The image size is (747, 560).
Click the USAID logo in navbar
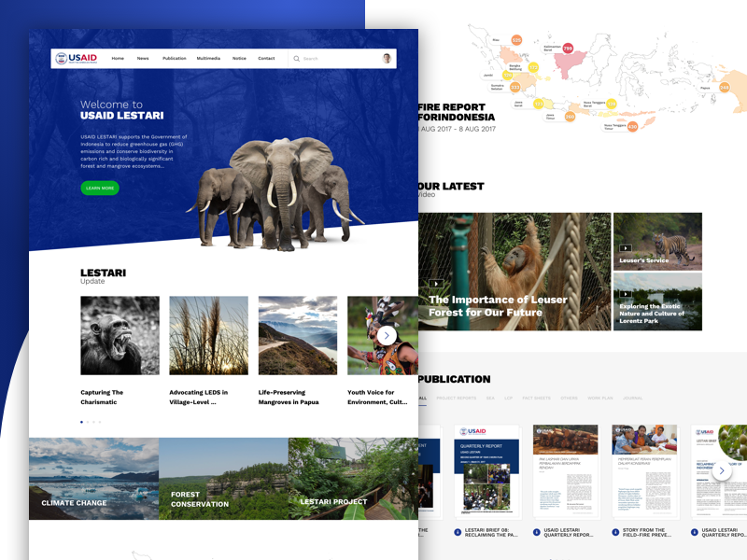(77, 58)
